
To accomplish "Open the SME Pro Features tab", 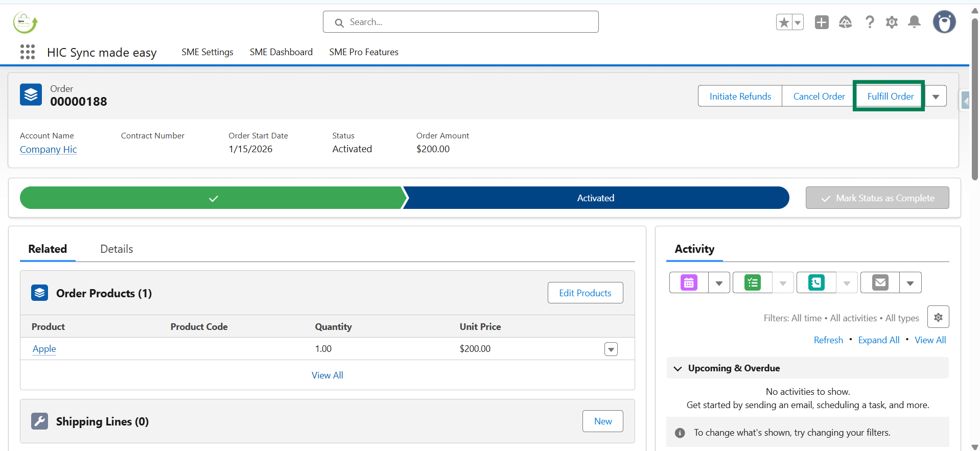I will click(x=364, y=52).
